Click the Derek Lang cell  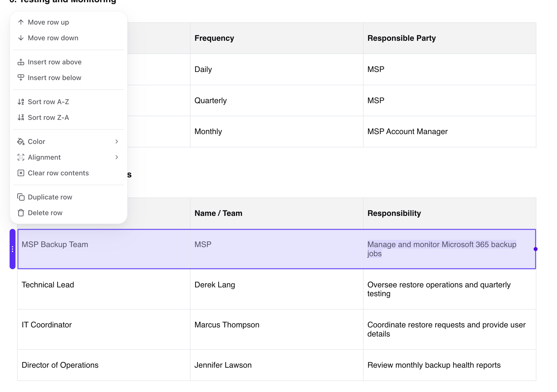[x=277, y=289]
